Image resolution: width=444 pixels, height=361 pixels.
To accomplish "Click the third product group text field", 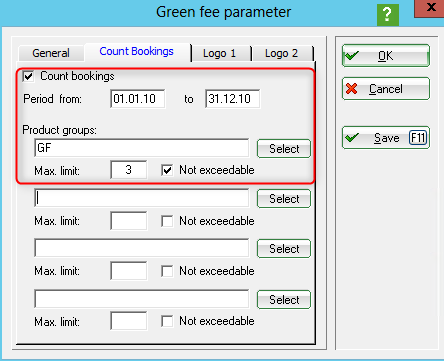I will pos(142,248).
